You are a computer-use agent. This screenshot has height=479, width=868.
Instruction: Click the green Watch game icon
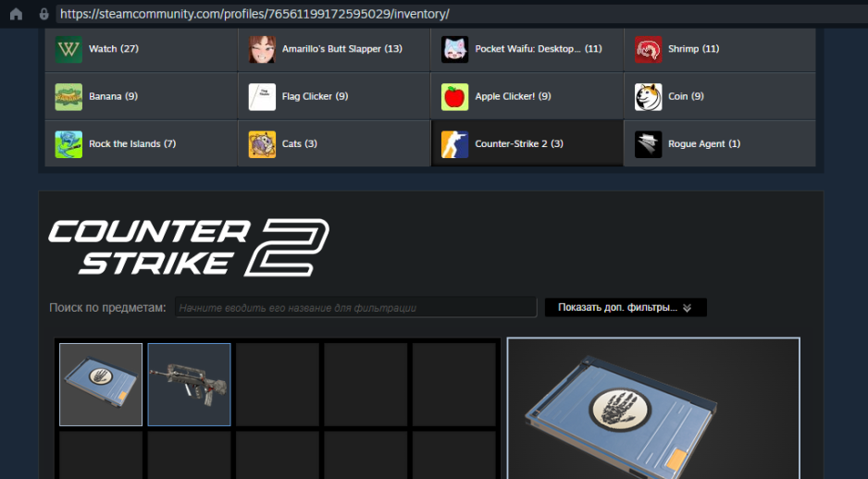(x=68, y=49)
